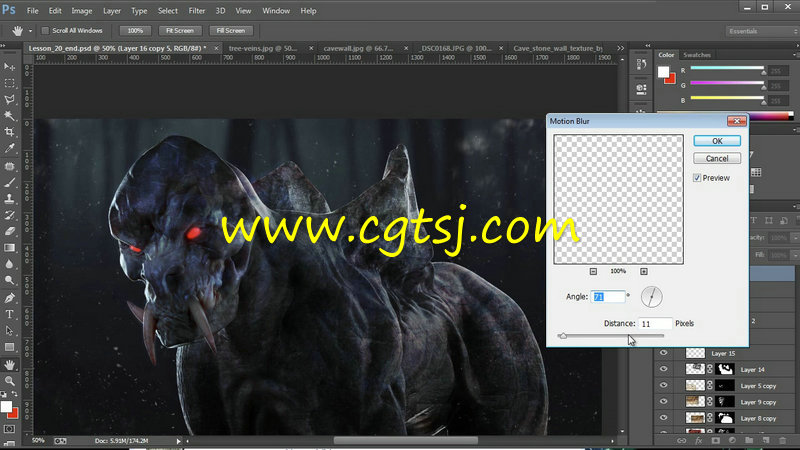Toggle the Preview checkbox in Motion Blur
Screen dimensions: 800x450
pyautogui.click(x=697, y=178)
